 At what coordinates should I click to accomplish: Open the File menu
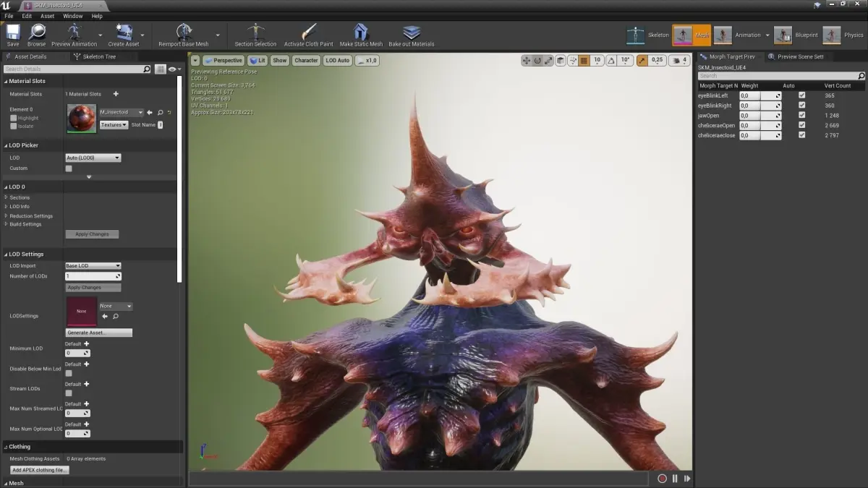point(9,16)
